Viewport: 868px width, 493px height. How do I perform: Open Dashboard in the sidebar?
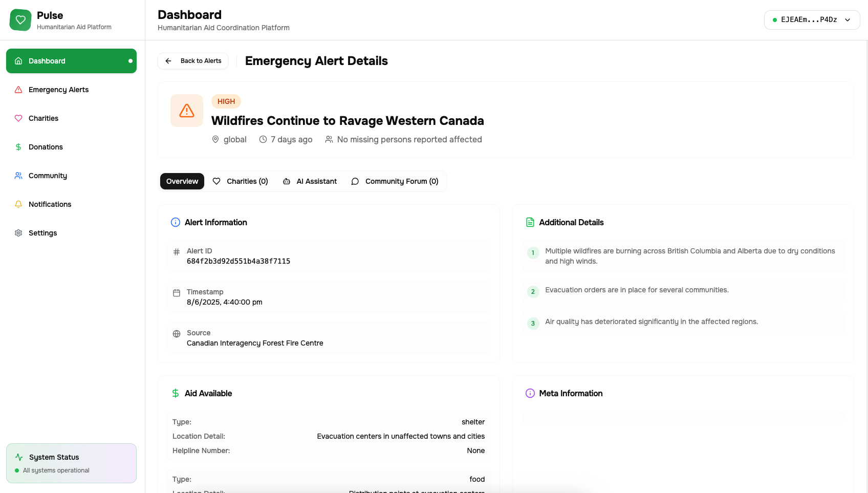click(71, 61)
